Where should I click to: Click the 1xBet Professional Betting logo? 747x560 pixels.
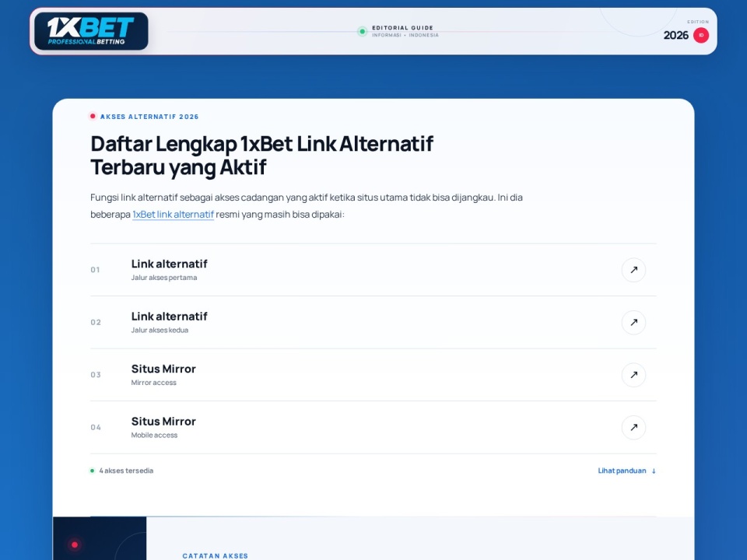91,31
